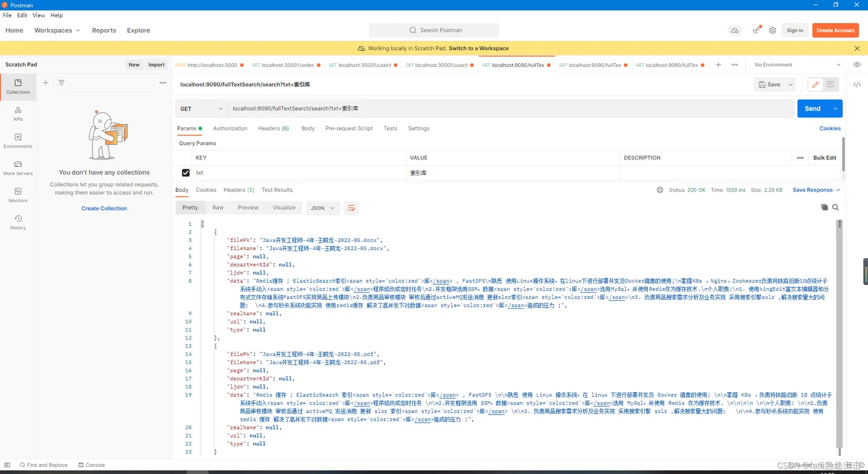This screenshot has height=474, width=868.
Task: Click the filter icon in the collections panel
Action: 61,83
